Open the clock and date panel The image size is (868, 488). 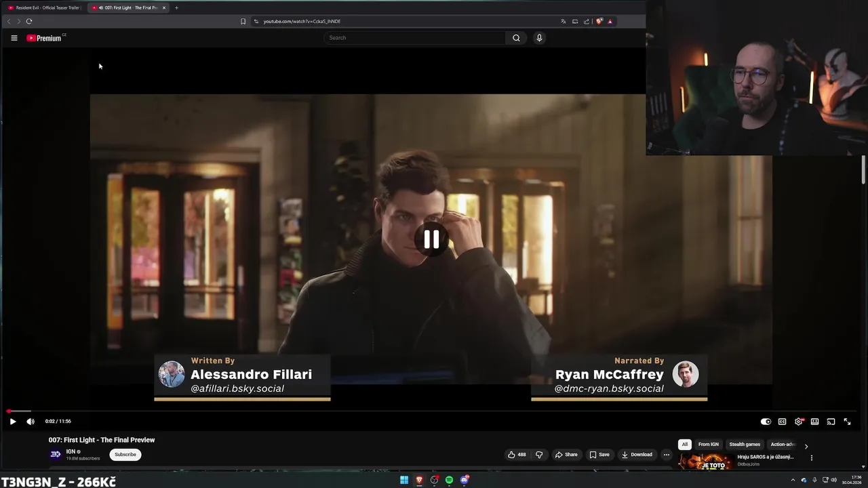pos(852,480)
